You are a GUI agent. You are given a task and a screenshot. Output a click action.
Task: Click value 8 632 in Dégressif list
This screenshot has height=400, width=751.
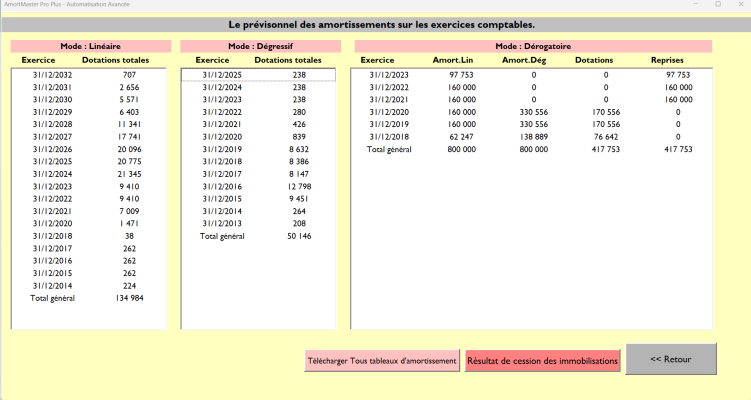coord(299,149)
